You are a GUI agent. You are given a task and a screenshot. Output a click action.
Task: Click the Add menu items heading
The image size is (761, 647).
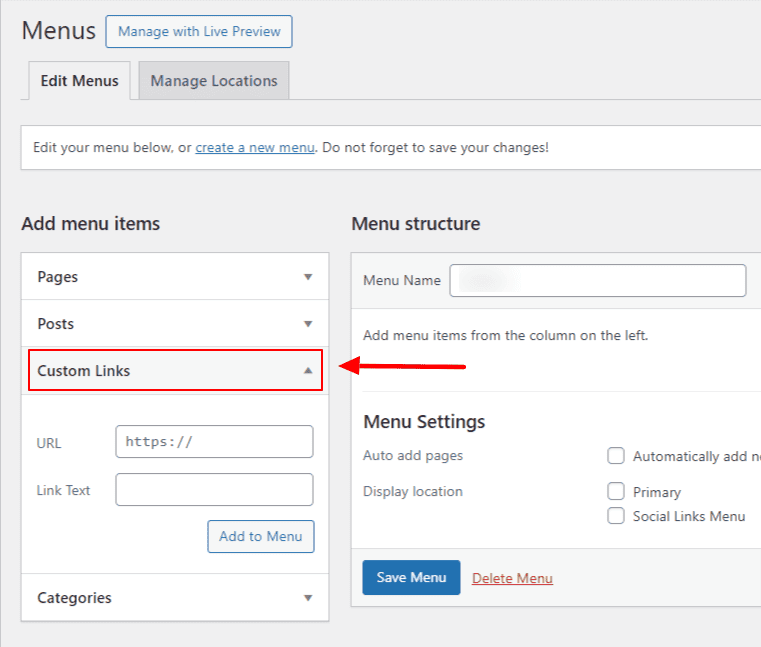coord(91,224)
